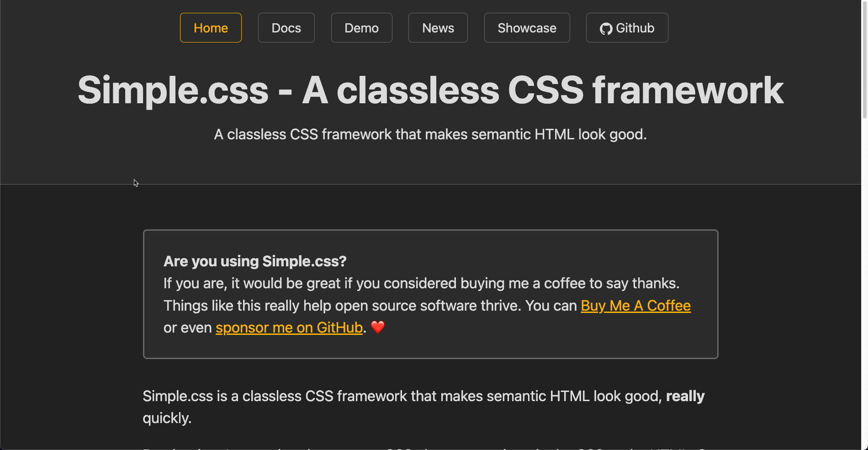The image size is (868, 450).
Task: Click the tagline under the main heading
Action: click(430, 134)
